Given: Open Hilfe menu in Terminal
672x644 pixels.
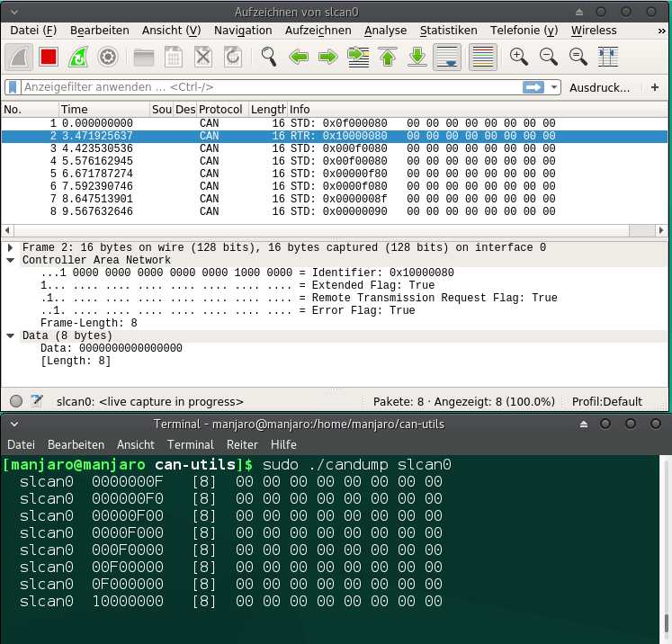Looking at the screenshot, I should 283,444.
